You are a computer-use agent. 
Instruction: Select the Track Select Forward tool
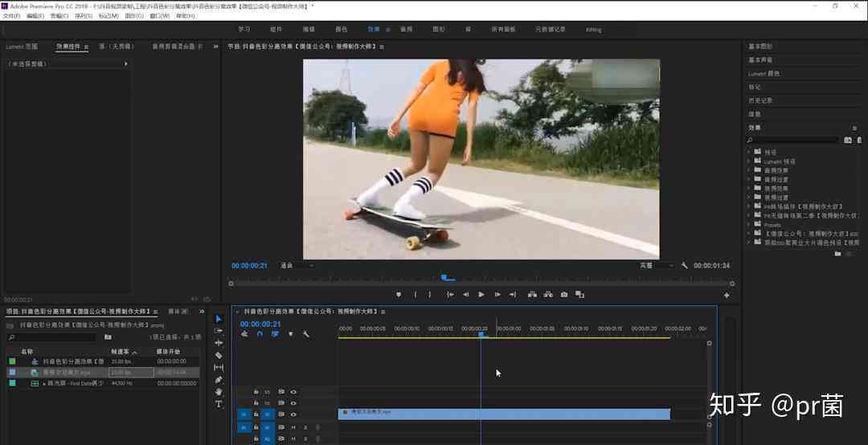click(219, 331)
